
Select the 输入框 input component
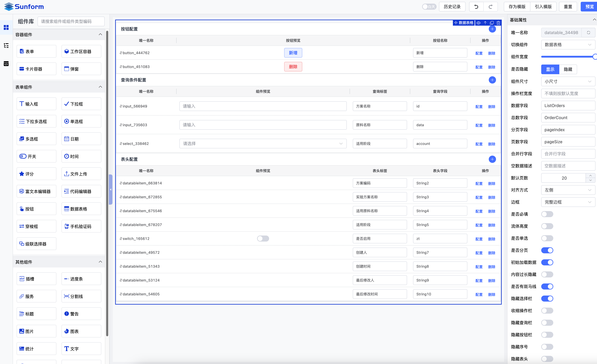(x=36, y=104)
